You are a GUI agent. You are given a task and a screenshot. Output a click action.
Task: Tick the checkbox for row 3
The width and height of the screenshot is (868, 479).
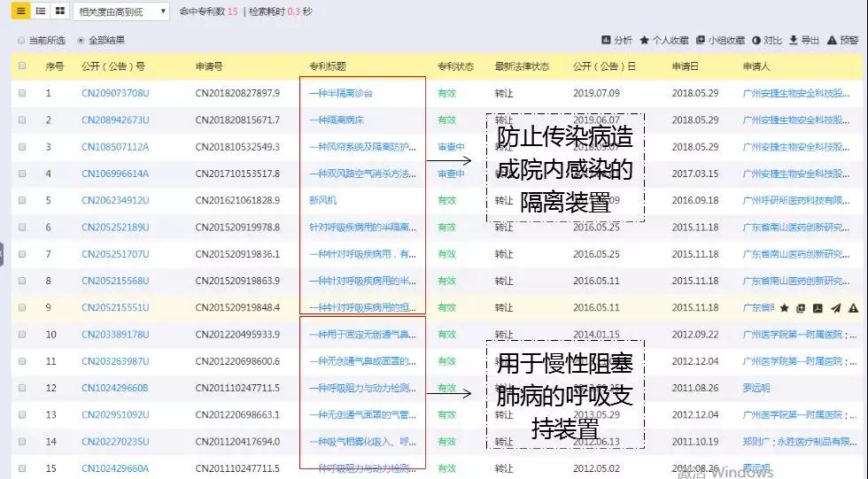pyautogui.click(x=22, y=147)
